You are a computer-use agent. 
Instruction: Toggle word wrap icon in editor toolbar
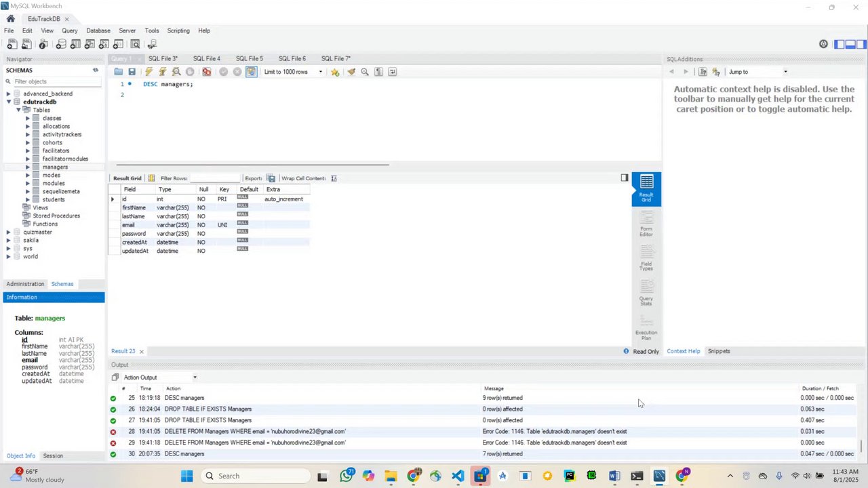pos(392,72)
